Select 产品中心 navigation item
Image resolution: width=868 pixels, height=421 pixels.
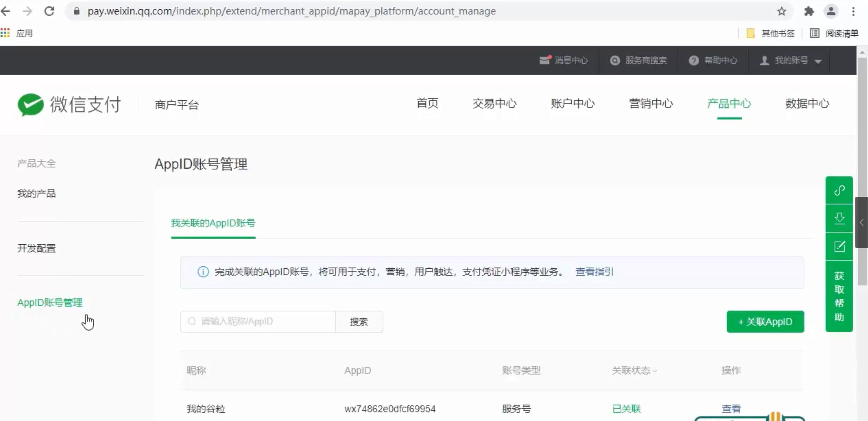coord(729,103)
